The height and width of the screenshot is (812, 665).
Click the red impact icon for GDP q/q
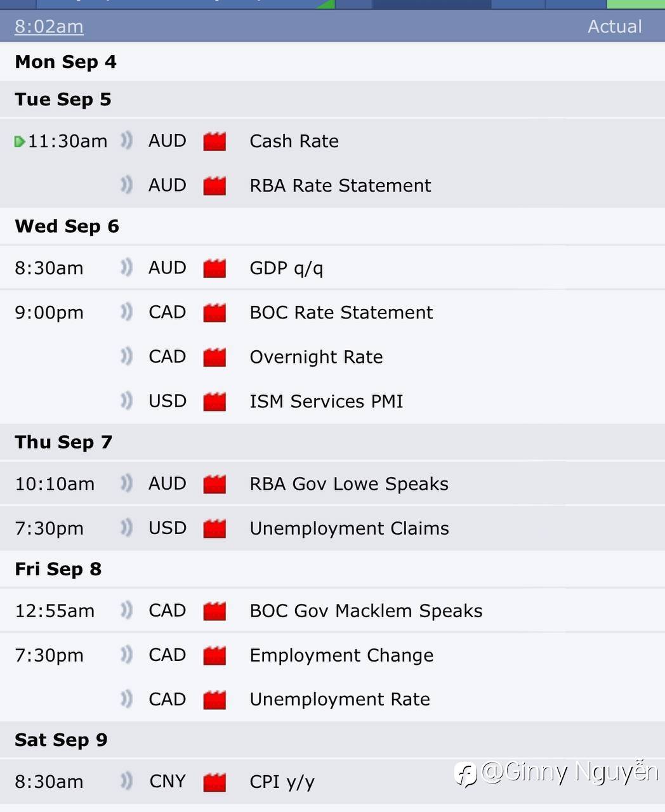pyautogui.click(x=214, y=268)
